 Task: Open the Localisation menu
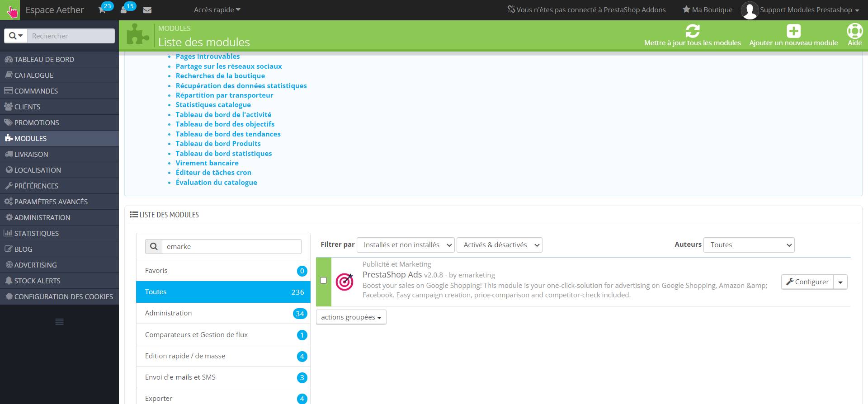[59, 170]
